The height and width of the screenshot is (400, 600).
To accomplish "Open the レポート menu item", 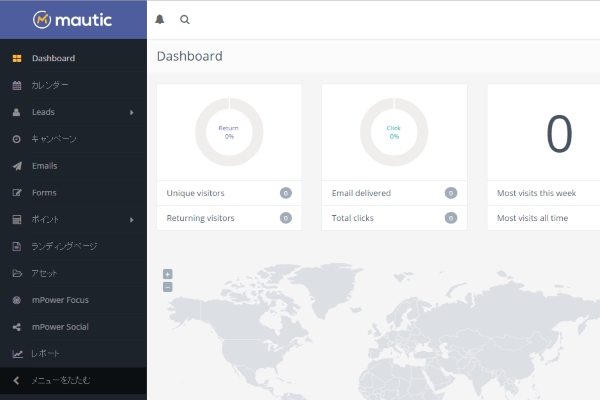I will pos(46,354).
